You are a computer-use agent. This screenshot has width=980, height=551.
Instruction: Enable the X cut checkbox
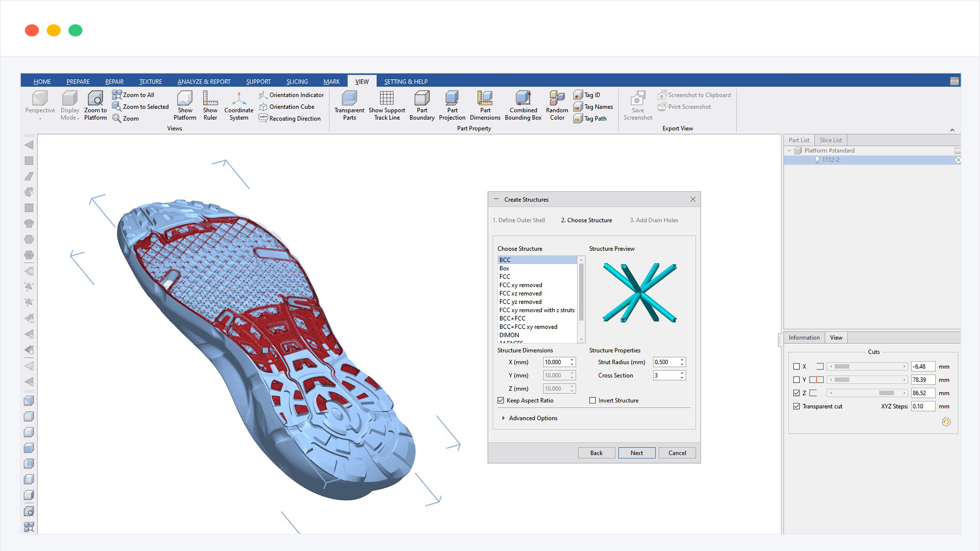click(x=796, y=366)
